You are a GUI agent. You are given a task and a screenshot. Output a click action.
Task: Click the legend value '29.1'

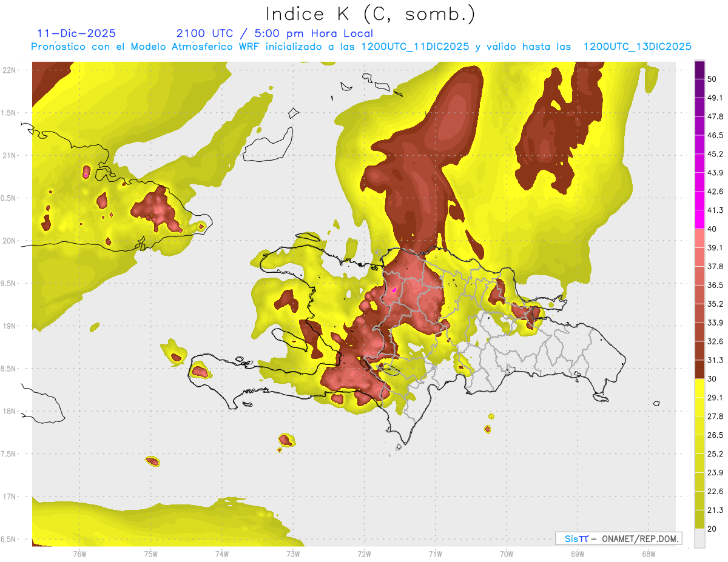(715, 398)
